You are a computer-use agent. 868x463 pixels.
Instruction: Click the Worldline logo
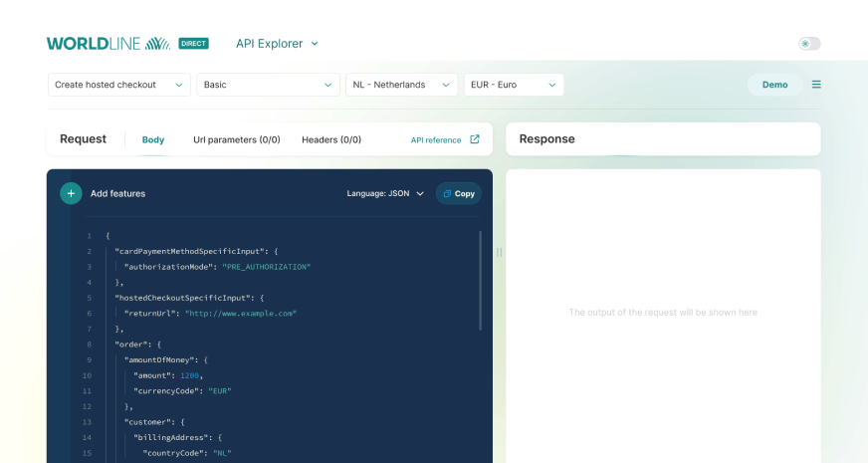click(108, 44)
